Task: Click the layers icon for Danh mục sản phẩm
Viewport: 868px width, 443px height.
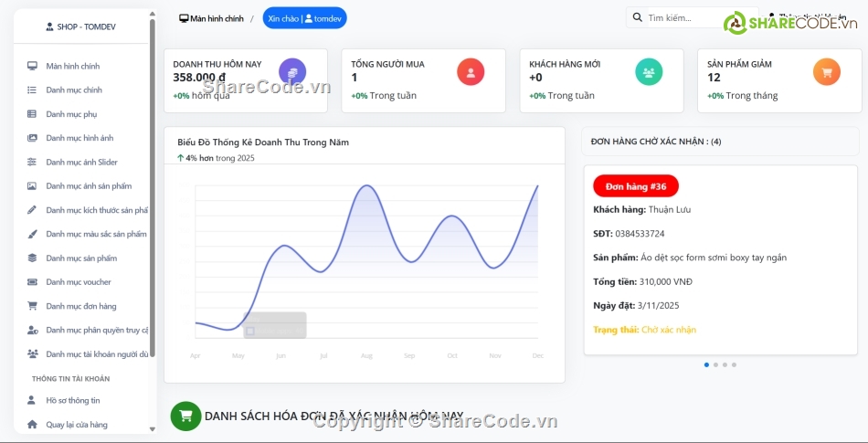Action: 32,258
